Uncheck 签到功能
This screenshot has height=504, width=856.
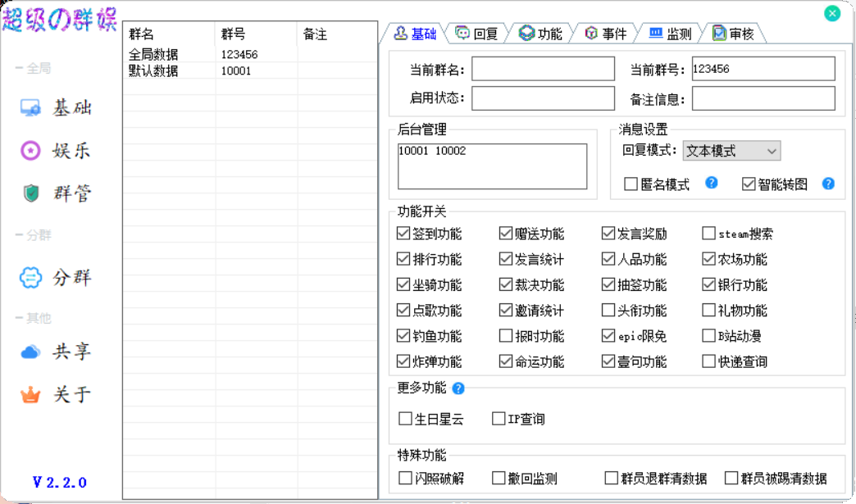(403, 234)
